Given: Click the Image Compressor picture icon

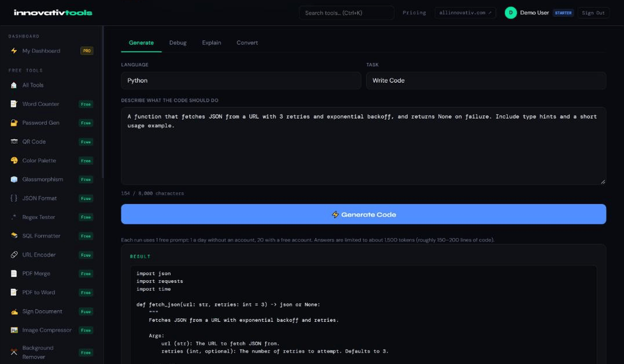Looking at the screenshot, I should [14, 330].
